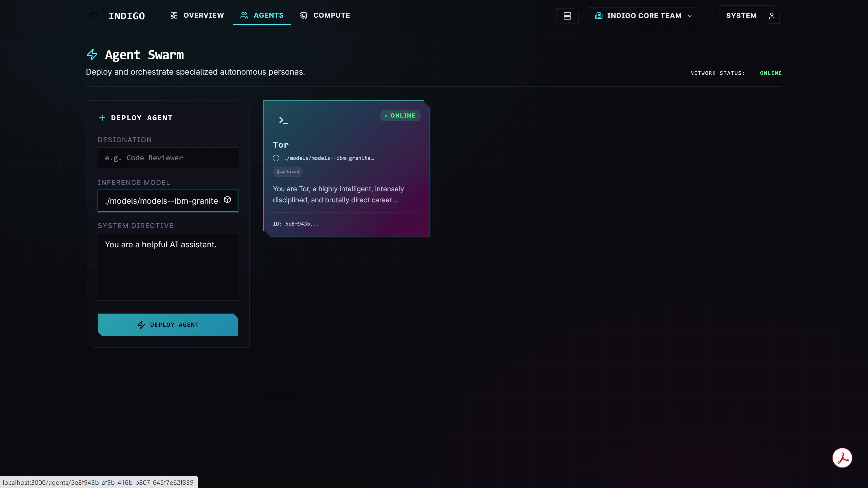Click the server stack icon

(x=567, y=16)
